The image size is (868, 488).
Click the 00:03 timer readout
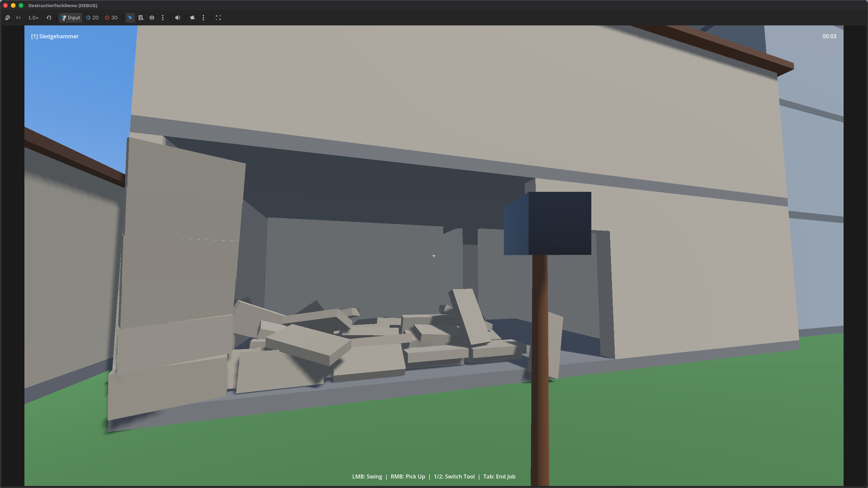pos(829,36)
